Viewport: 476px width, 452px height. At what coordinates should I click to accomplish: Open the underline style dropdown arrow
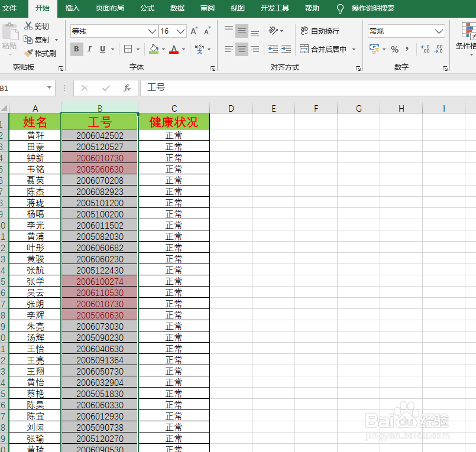click(112, 49)
